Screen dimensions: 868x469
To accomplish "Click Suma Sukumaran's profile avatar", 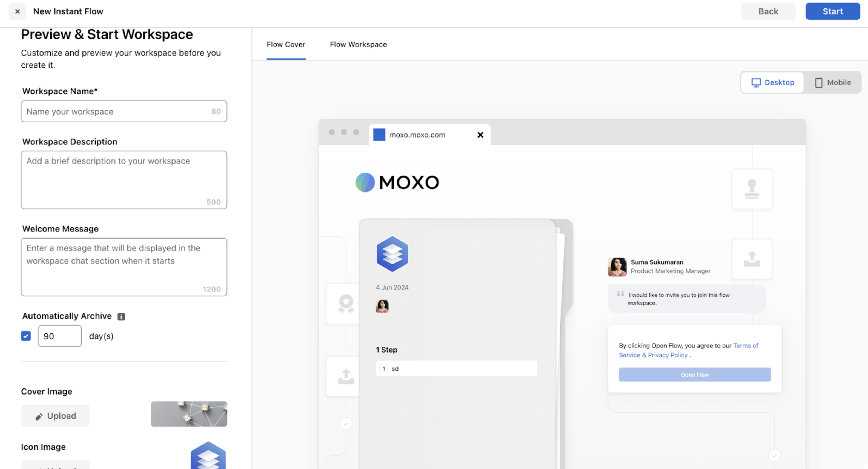I will pos(617,266).
